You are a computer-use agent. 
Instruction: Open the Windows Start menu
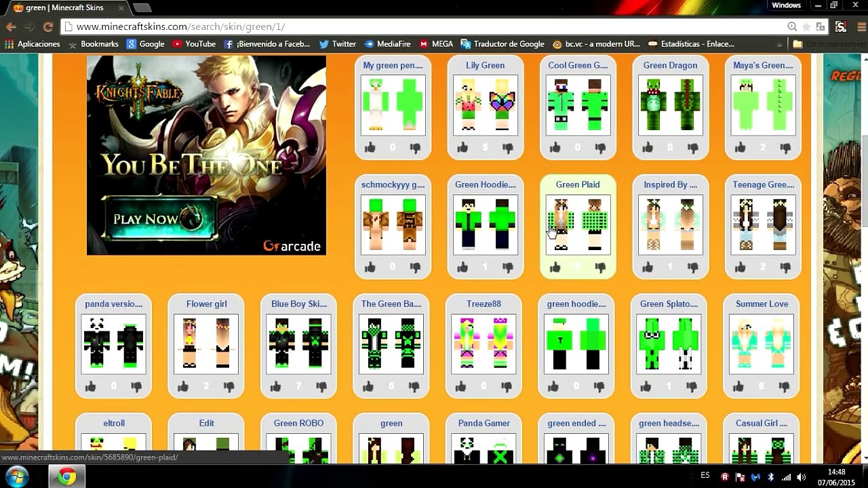[x=16, y=477]
